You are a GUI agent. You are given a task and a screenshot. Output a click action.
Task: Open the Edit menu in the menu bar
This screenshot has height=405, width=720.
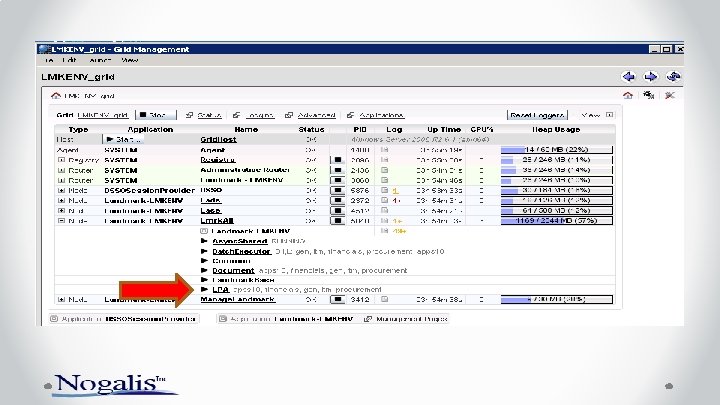point(69,60)
